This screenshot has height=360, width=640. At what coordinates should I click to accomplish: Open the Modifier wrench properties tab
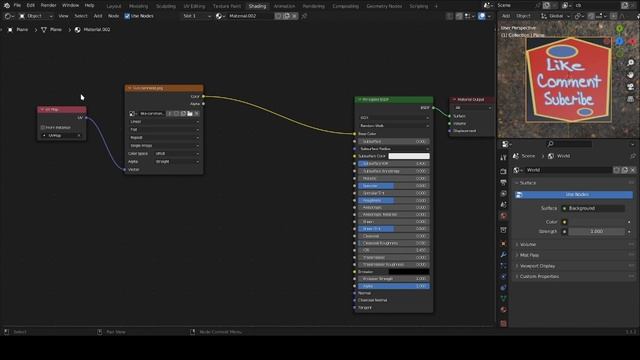click(503, 255)
